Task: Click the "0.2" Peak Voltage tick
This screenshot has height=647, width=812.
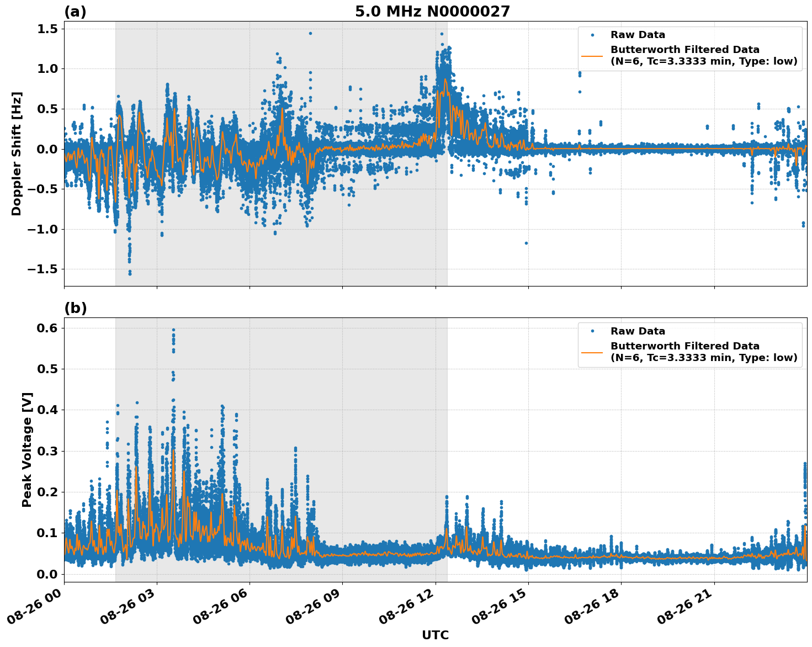Action: 47,492
